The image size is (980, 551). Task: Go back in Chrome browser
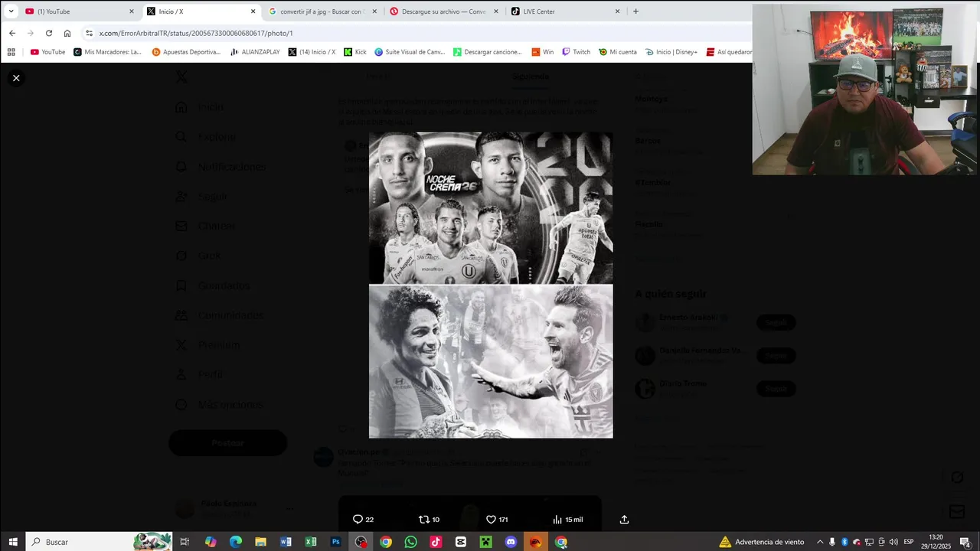point(12,33)
